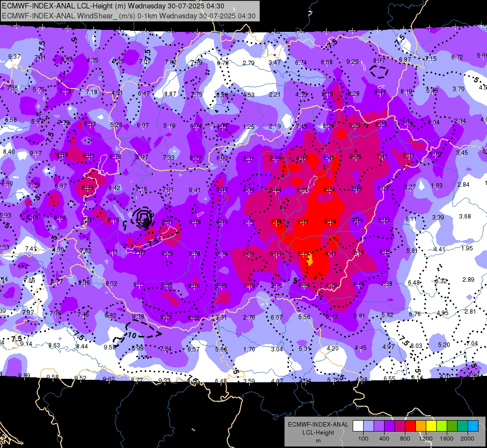Select the white legend color swatch
The height and width of the screenshot is (448, 487).
(358, 426)
